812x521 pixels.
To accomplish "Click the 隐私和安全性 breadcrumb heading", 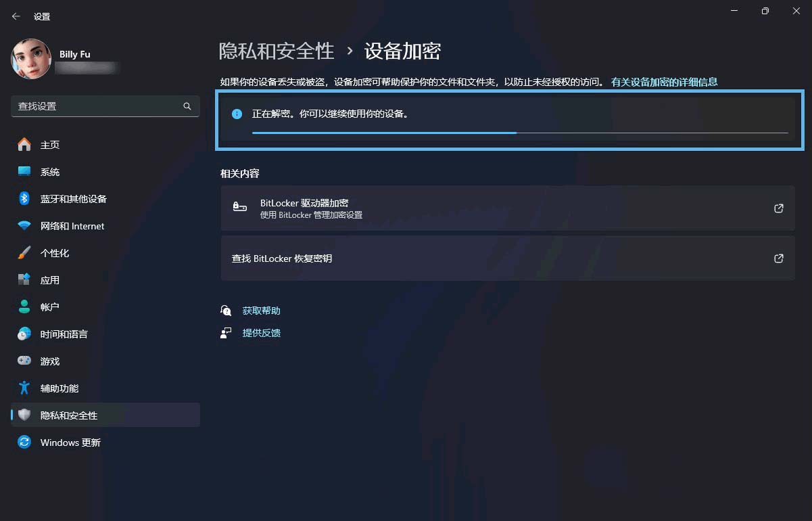I will click(x=277, y=51).
